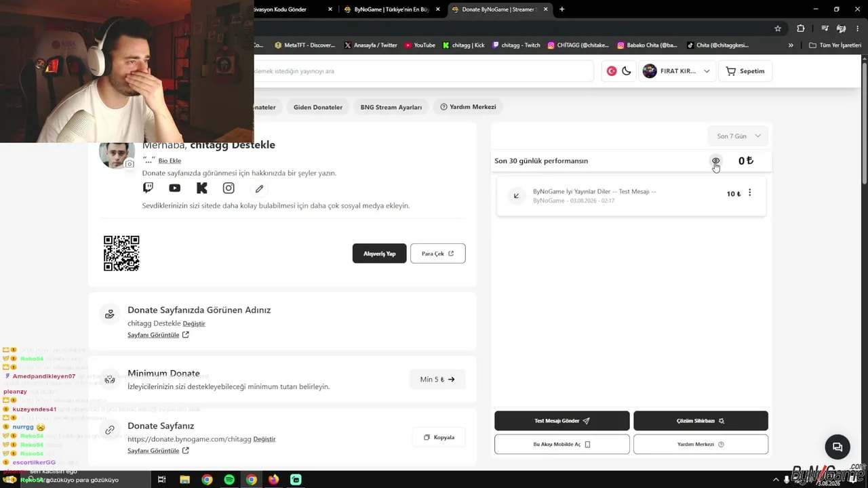
Task: Open the YouTube bookmark
Action: [420, 45]
